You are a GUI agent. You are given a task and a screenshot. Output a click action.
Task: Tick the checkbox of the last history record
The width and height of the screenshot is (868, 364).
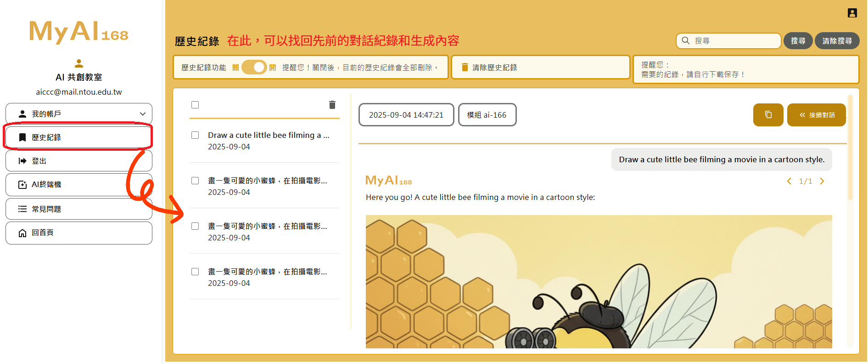pos(195,272)
